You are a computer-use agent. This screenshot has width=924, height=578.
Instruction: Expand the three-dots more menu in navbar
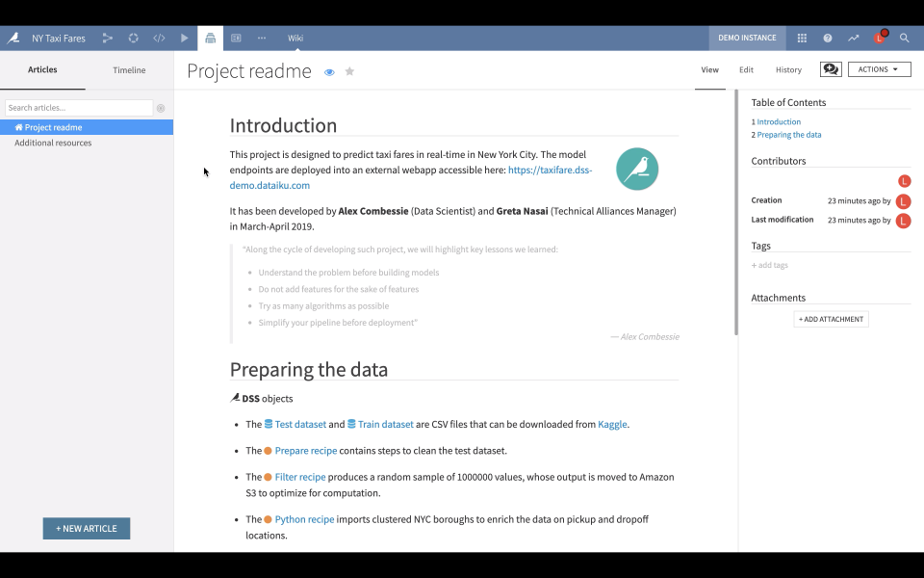coord(262,38)
